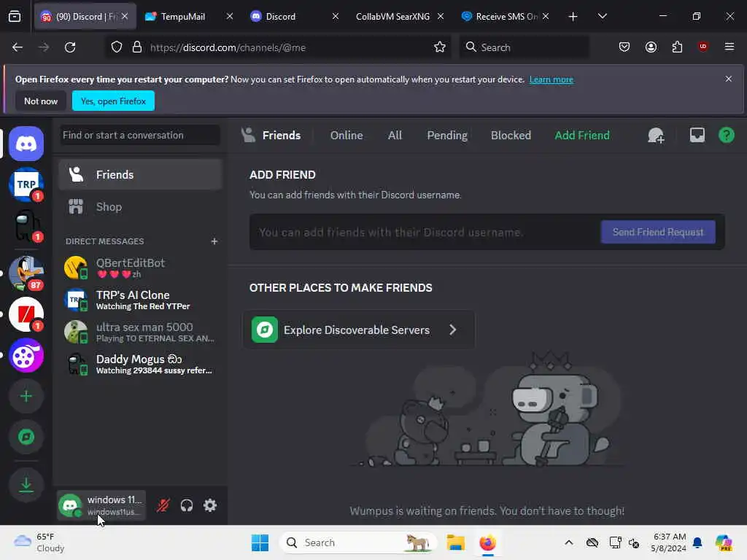
Task: Switch to All friends tab
Action: click(395, 136)
